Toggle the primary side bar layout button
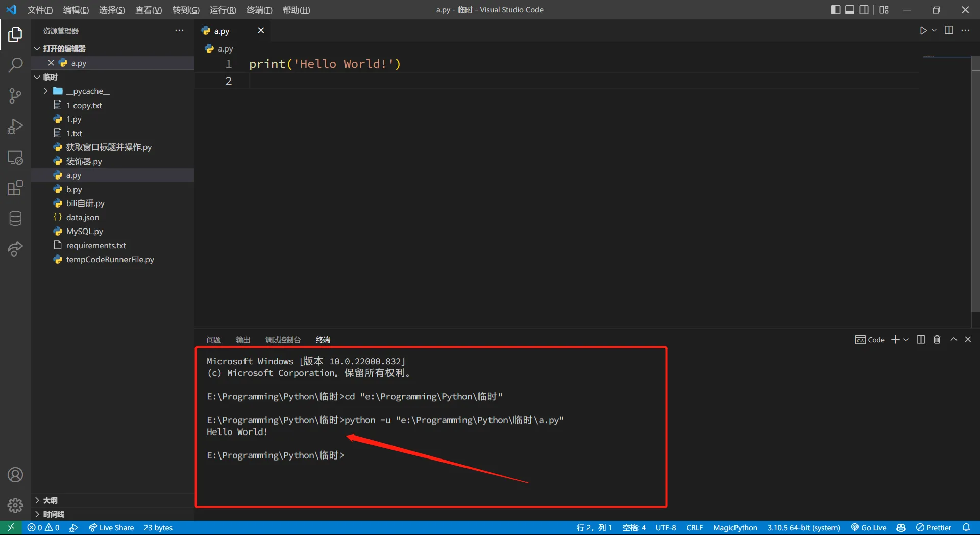The image size is (980, 535). [836, 10]
